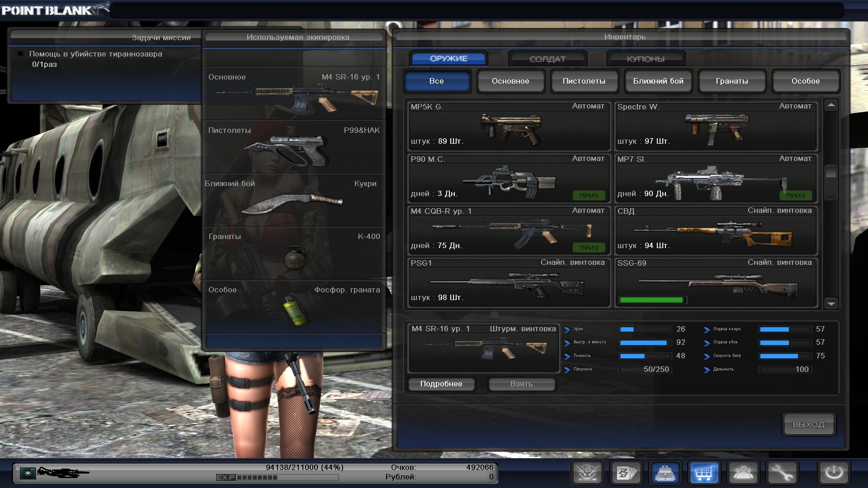This screenshot has width=868, height=488.
Task: Open the clan emblem icon in bottom bar
Action: click(587, 473)
